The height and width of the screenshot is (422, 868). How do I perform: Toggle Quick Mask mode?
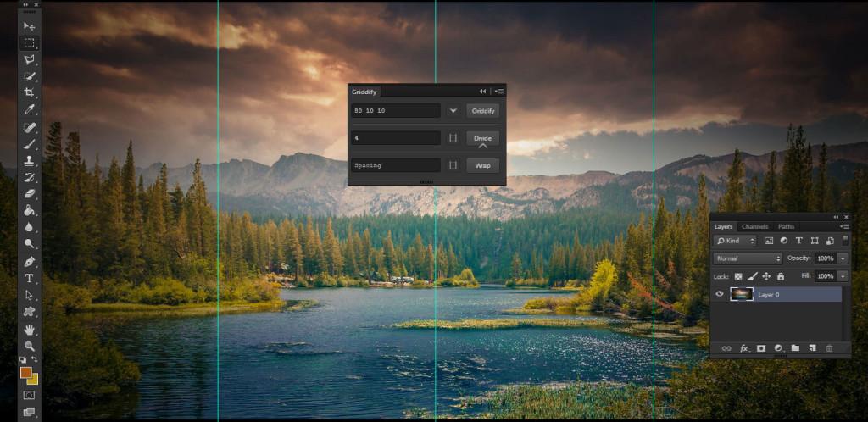[x=30, y=395]
